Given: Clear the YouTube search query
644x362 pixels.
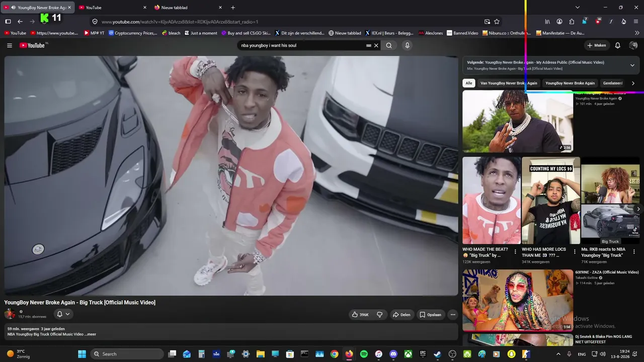Looking at the screenshot, I should point(376,45).
